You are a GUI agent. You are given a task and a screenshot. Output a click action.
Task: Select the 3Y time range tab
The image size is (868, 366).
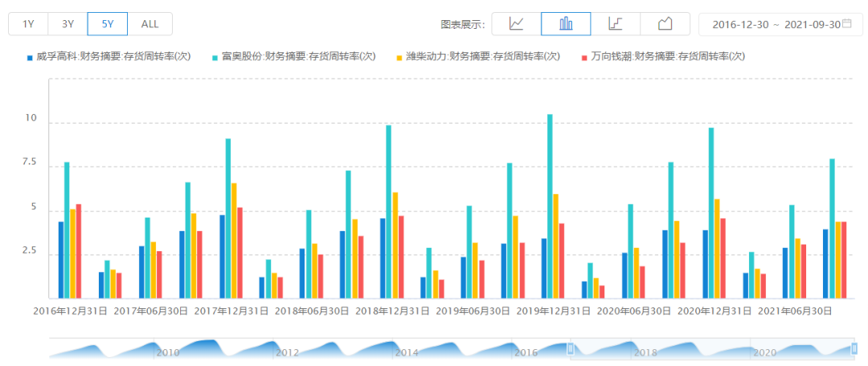point(68,24)
